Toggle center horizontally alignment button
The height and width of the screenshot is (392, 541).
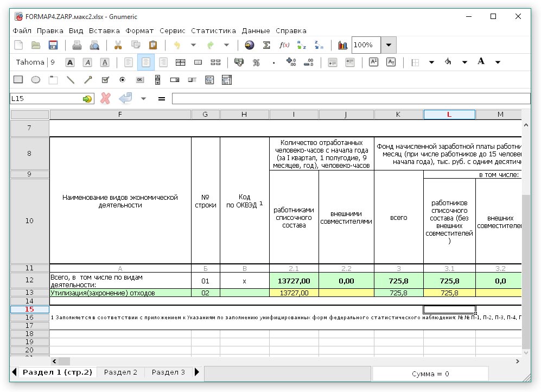click(x=146, y=62)
